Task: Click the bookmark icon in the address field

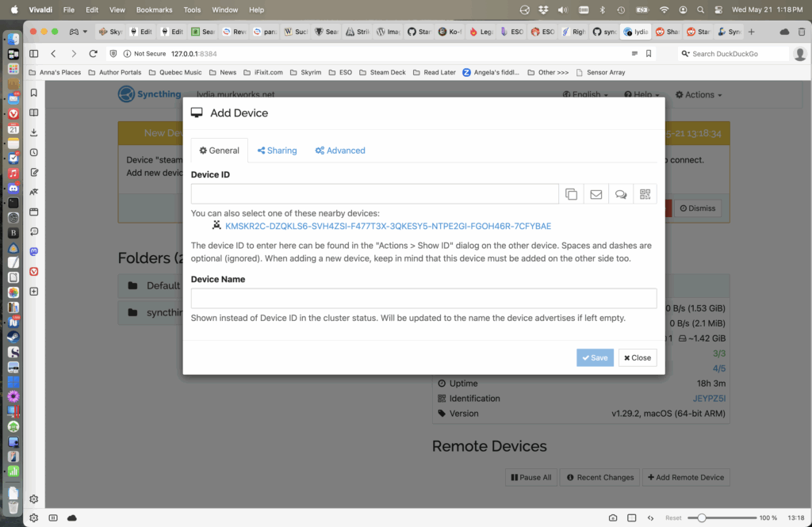Action: pos(649,53)
